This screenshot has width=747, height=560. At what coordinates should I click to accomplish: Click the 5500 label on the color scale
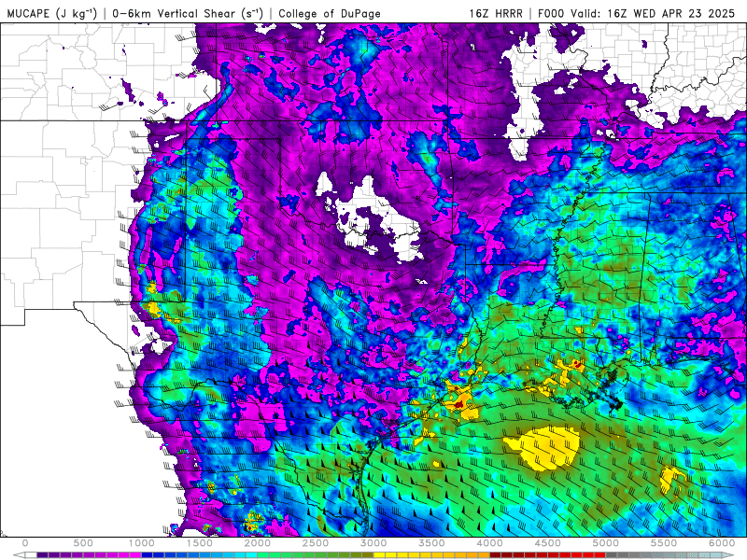pos(664,543)
